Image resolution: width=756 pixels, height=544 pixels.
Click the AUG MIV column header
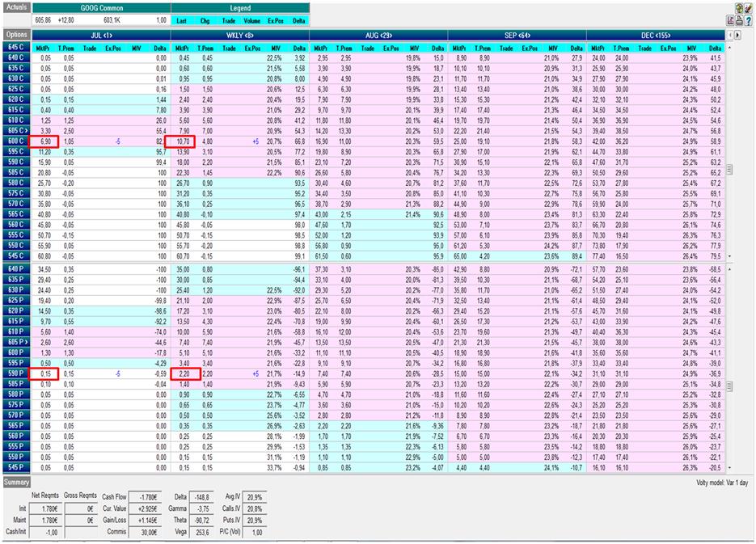click(414, 48)
